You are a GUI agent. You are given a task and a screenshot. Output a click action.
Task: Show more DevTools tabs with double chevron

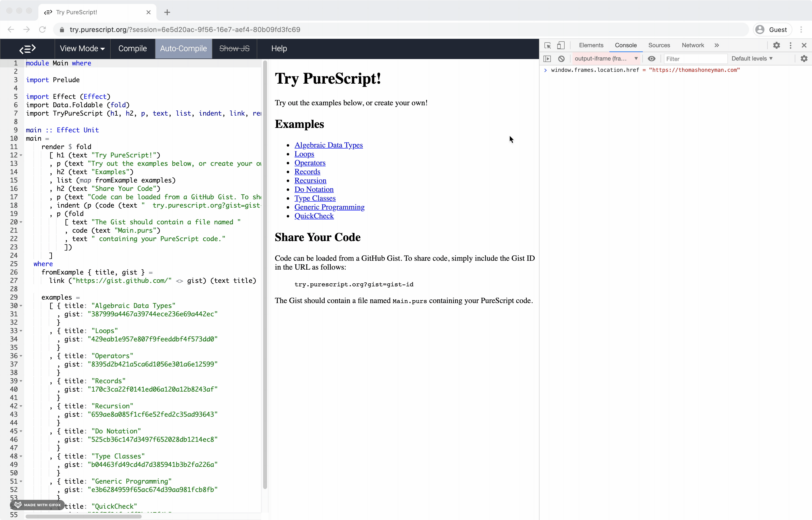coord(717,45)
